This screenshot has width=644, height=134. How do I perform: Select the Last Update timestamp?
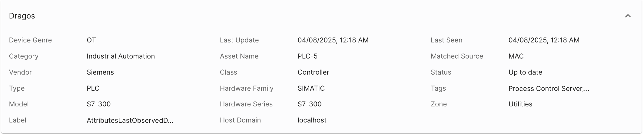coord(333,40)
